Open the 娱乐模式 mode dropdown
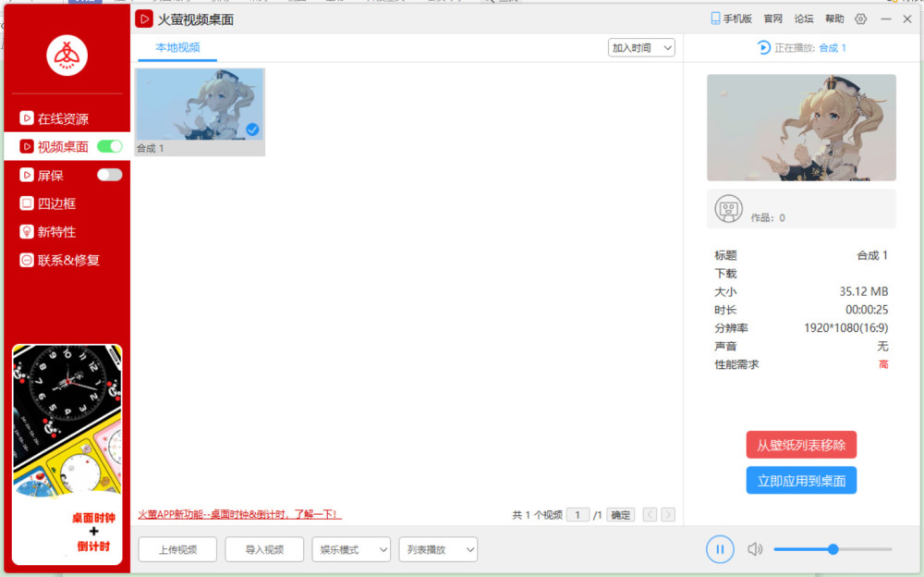 point(351,550)
